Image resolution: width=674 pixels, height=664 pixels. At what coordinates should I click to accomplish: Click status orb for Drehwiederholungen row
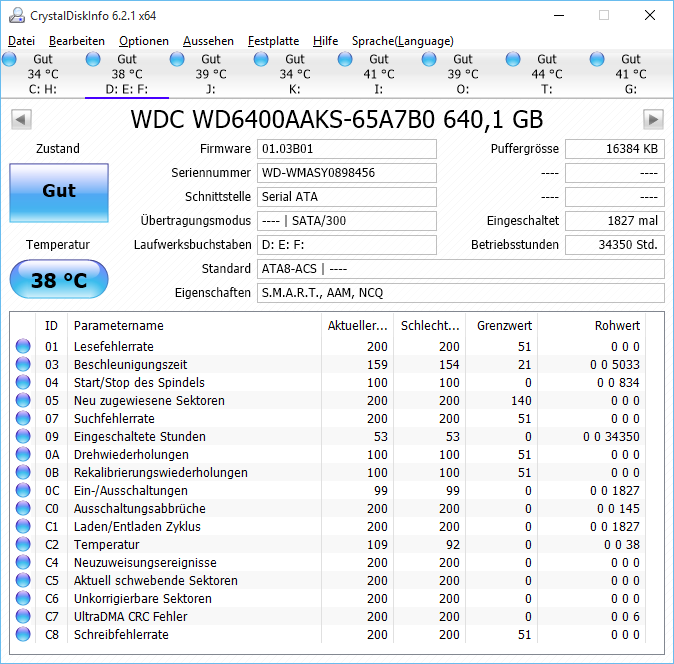point(23,454)
